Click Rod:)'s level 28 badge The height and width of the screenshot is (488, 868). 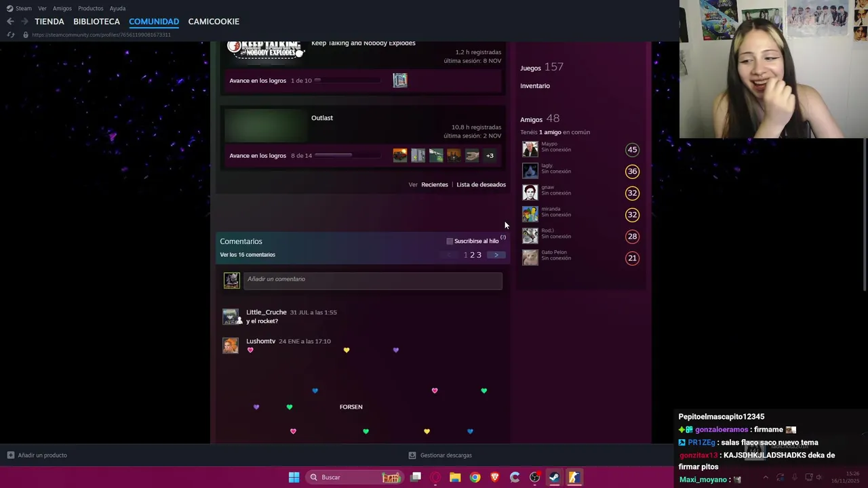coord(632,237)
